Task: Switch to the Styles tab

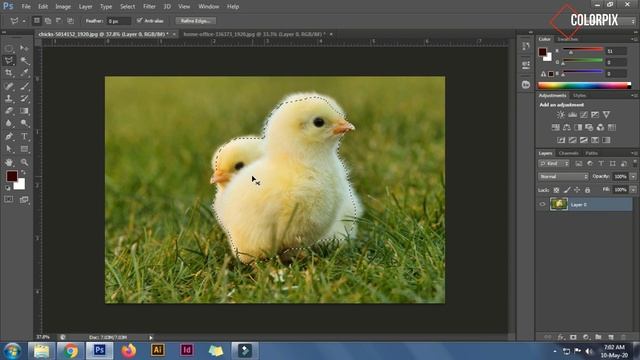Action: pos(580,96)
